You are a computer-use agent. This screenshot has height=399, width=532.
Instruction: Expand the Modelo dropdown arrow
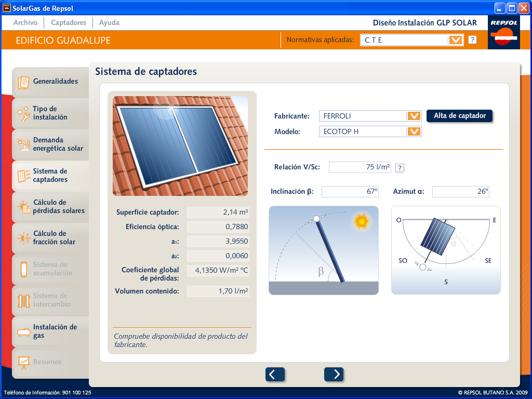pyautogui.click(x=414, y=131)
